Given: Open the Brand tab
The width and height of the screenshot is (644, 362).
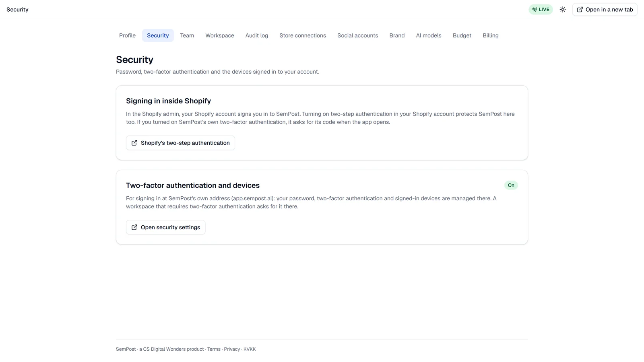Looking at the screenshot, I should (x=397, y=35).
